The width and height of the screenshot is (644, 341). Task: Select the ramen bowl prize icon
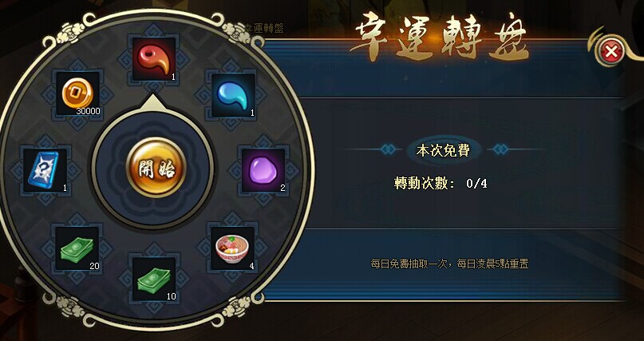point(233,248)
